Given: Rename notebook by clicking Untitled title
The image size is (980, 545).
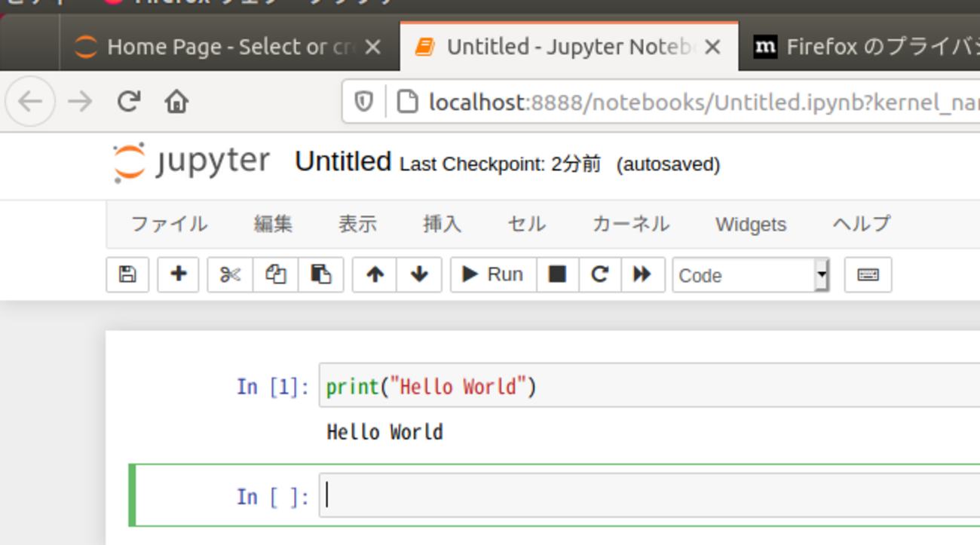Looking at the screenshot, I should tap(343, 162).
